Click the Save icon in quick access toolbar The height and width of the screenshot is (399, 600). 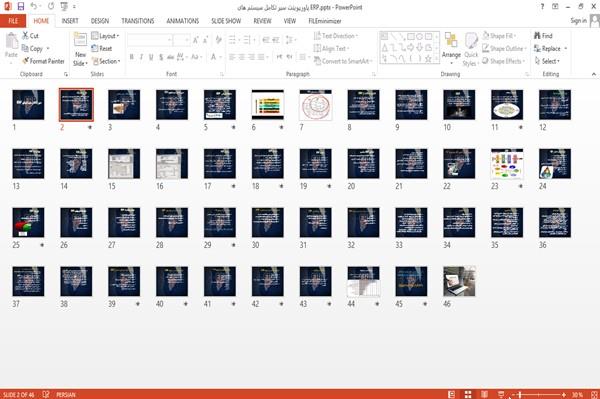pos(21,7)
